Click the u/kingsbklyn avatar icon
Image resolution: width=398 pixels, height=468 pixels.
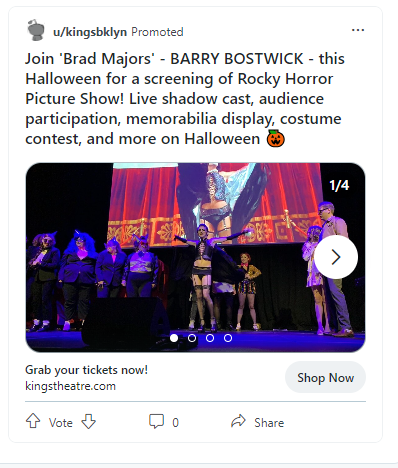(x=36, y=31)
